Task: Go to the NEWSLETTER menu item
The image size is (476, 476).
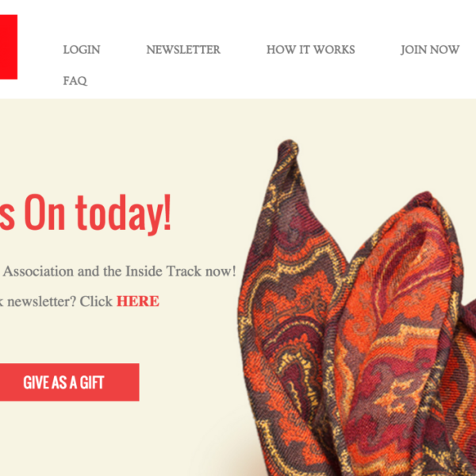Action: tap(183, 50)
